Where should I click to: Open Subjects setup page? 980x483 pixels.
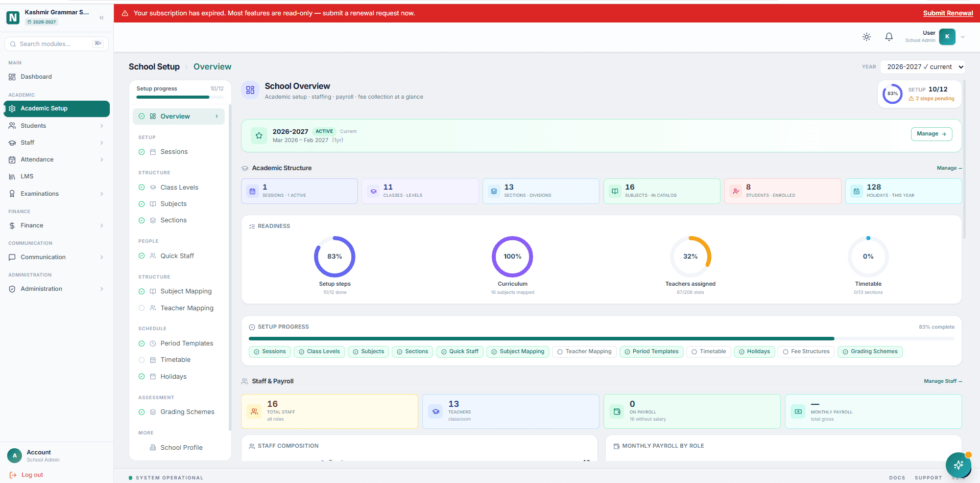(179, 204)
